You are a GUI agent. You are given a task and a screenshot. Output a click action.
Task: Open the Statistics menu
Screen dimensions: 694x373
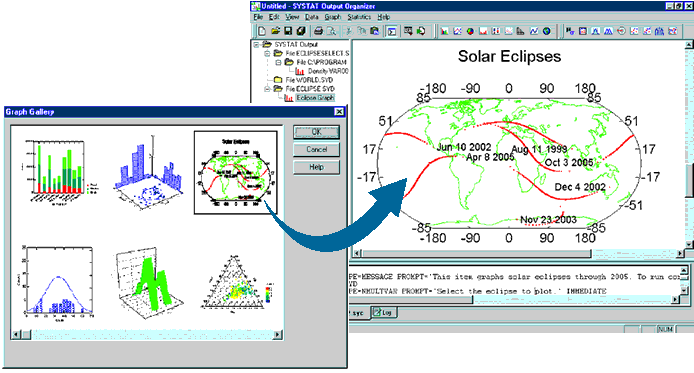(359, 17)
